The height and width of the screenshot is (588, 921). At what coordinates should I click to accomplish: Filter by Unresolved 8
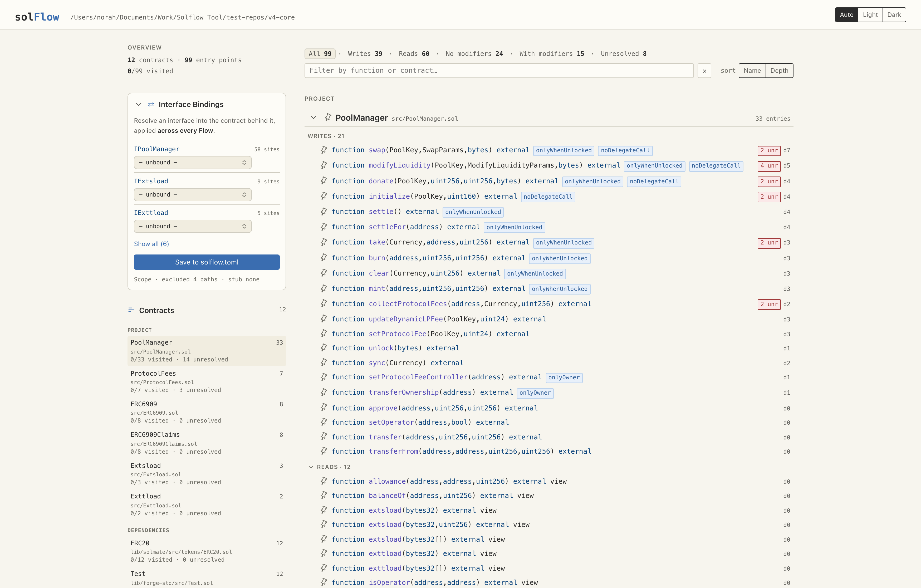623,53
